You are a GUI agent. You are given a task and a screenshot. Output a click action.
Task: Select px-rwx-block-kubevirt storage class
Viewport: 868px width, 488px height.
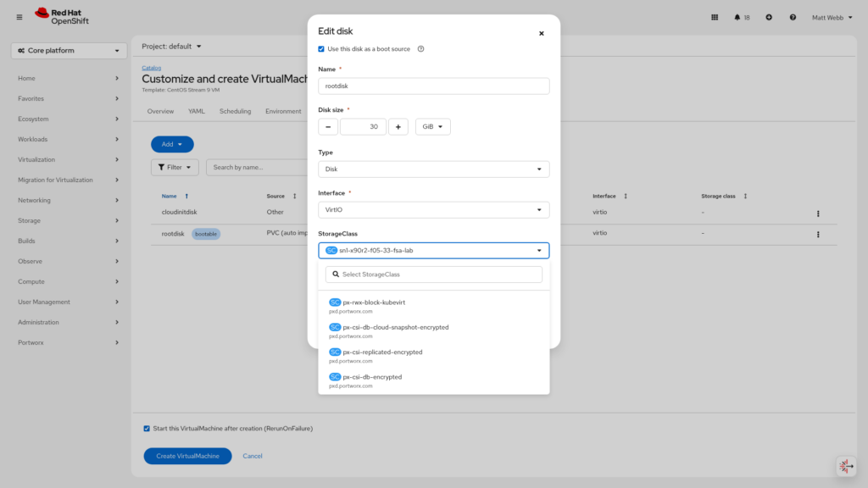click(373, 302)
